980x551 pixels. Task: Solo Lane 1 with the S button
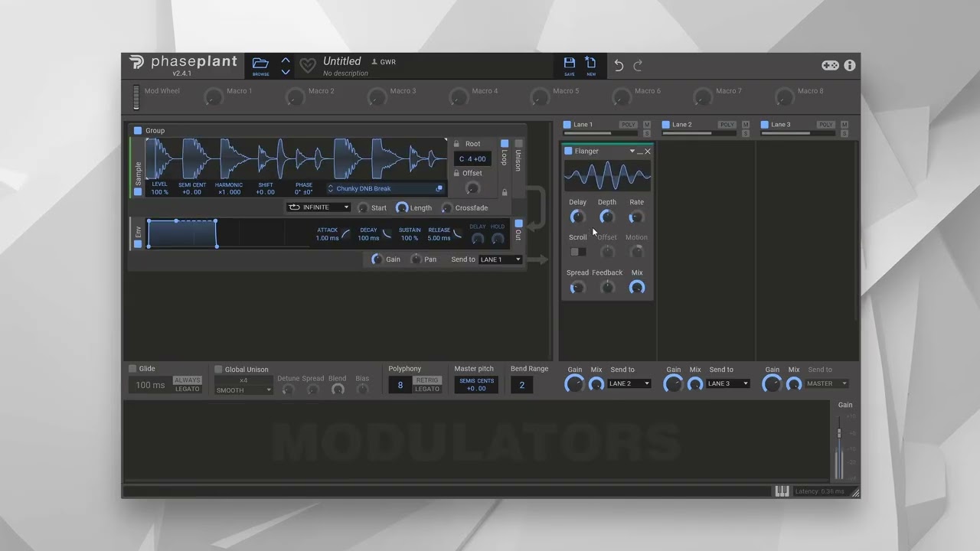pos(647,134)
